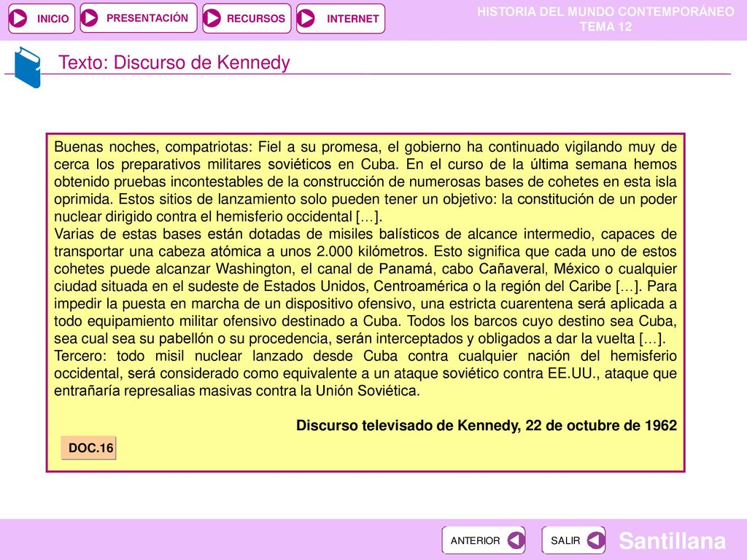Click the header 'HISTORIA DEL MUNDO CONTEMPORÁNEO'
This screenshot has width=747, height=560.
point(605,12)
